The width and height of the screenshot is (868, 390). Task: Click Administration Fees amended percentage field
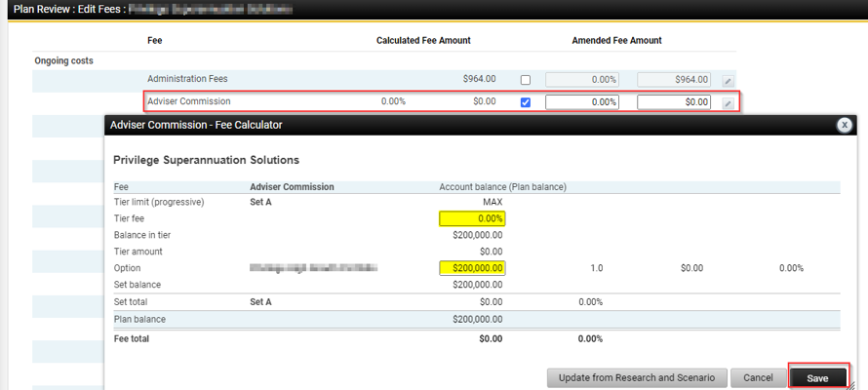(582, 79)
